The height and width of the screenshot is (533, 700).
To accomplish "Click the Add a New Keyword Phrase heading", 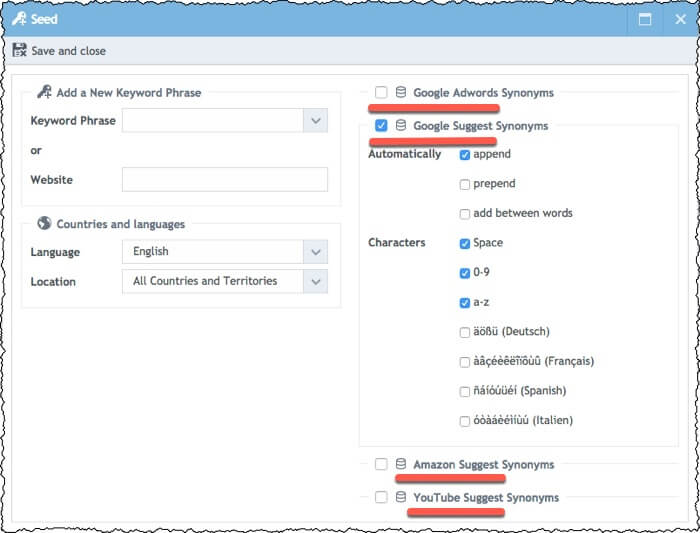I will point(129,92).
